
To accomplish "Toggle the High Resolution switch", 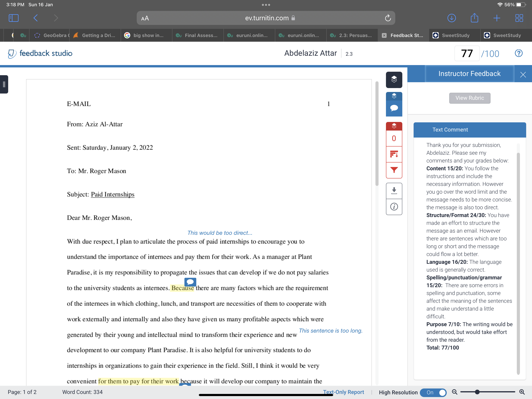I will click(433, 393).
